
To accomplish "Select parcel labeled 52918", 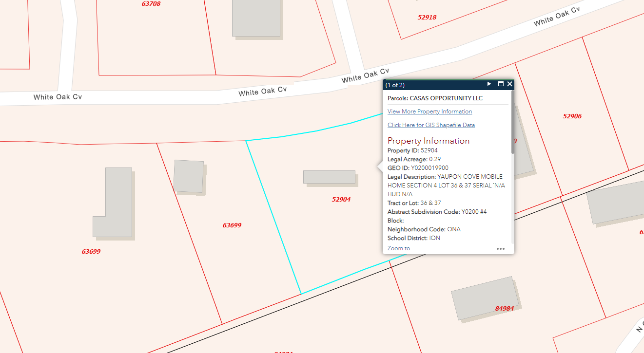I will 427,18.
